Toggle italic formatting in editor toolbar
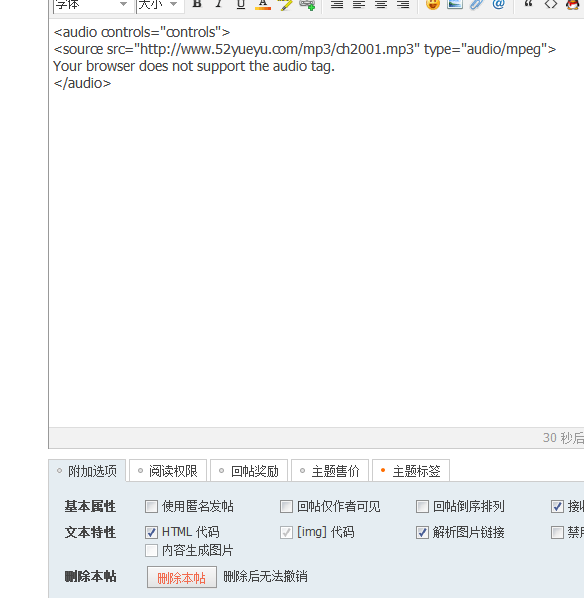This screenshot has height=598, width=584. pos(219,4)
